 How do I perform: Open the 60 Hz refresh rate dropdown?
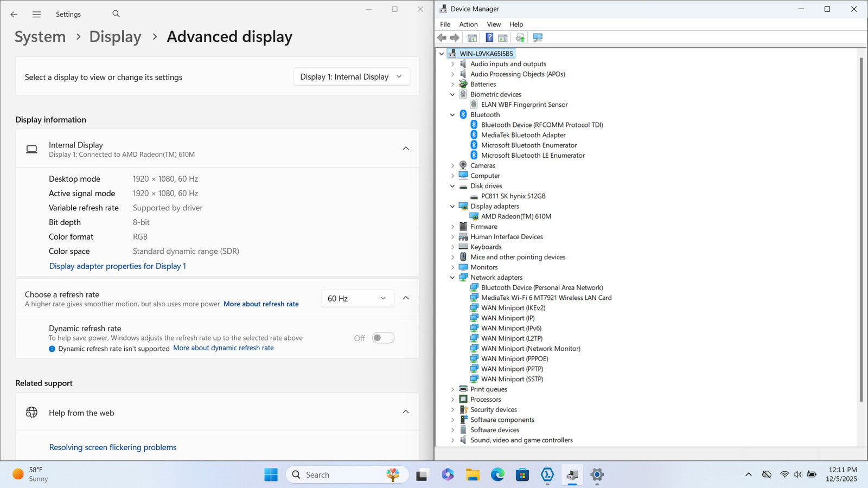click(x=356, y=298)
